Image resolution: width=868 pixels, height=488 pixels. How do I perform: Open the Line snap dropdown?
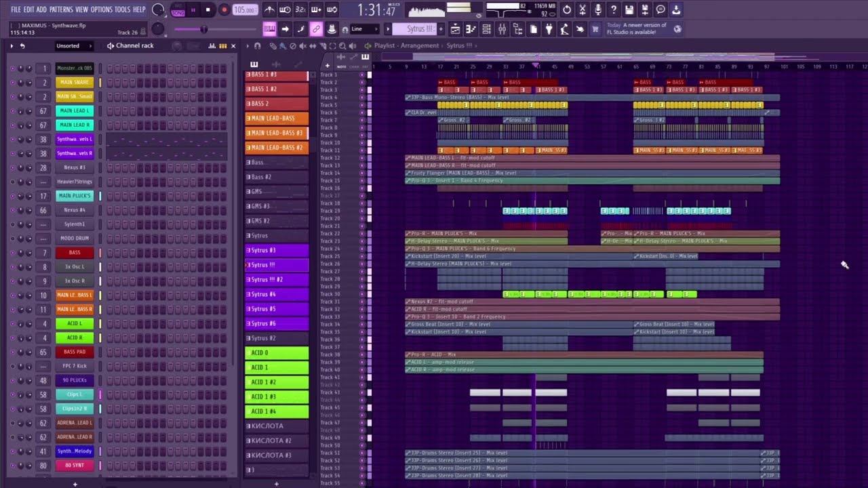(x=365, y=29)
